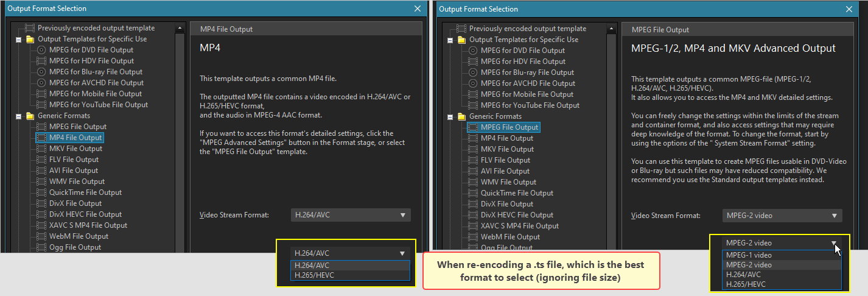
Task: Select QuickTime File Output in left dialog
Action: [x=85, y=192]
